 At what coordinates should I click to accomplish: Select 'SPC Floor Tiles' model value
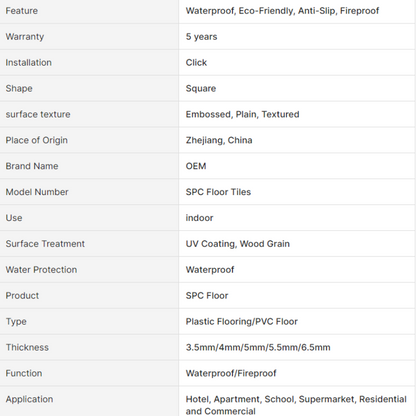(218, 192)
